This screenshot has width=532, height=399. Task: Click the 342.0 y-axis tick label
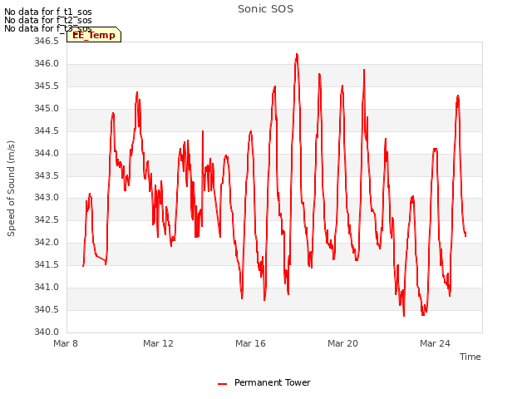coord(47,242)
